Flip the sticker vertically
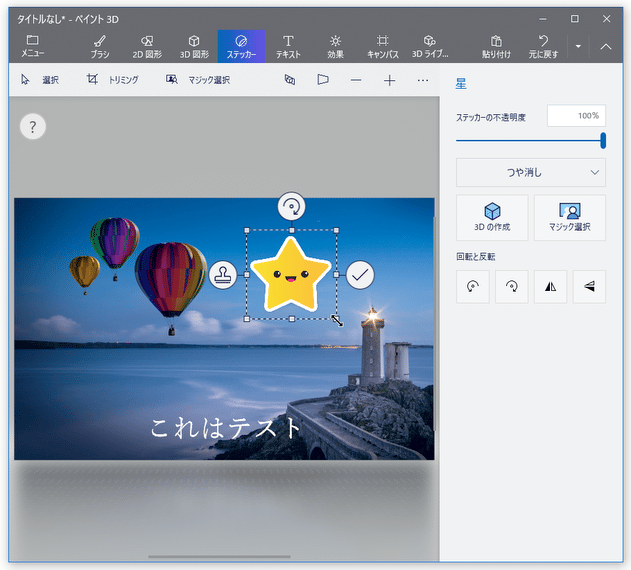Viewport: 631px width, 570px height. (589, 287)
